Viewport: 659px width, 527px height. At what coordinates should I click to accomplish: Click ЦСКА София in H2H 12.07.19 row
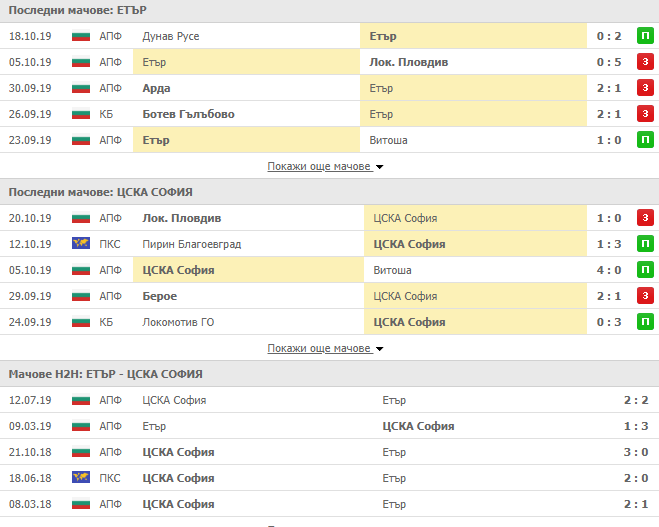[x=174, y=400]
